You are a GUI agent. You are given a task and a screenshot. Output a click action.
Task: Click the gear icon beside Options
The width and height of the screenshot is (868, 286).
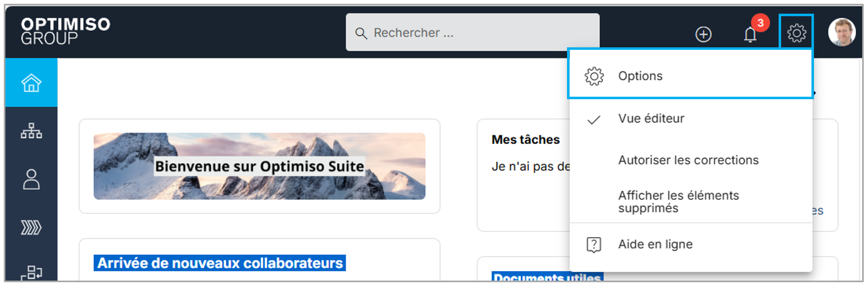pos(594,76)
